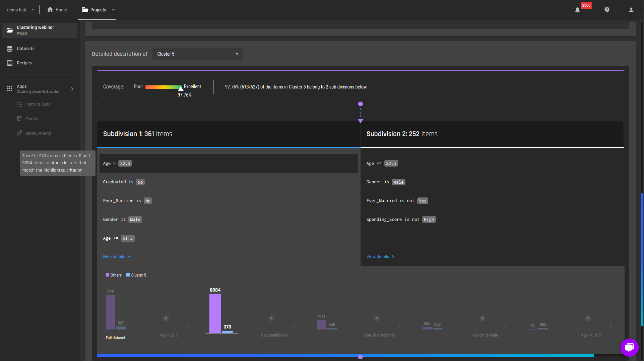
Task: Toggle the Others legend item
Action: [x=114, y=275]
